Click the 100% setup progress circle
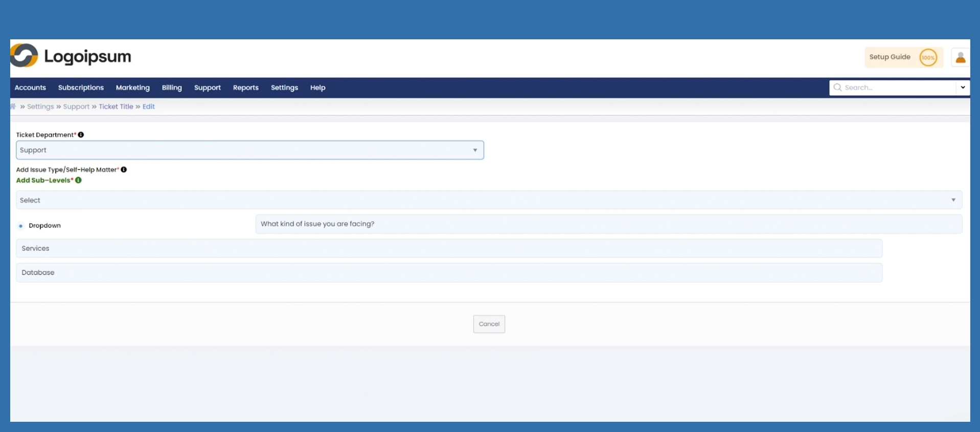The width and height of the screenshot is (980, 432). (x=928, y=57)
